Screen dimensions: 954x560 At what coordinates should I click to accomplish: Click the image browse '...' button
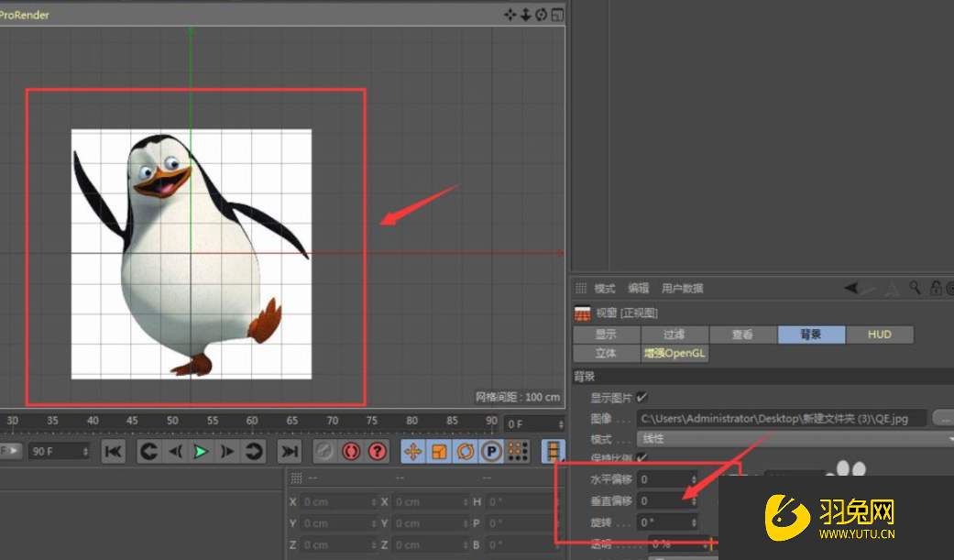943,419
